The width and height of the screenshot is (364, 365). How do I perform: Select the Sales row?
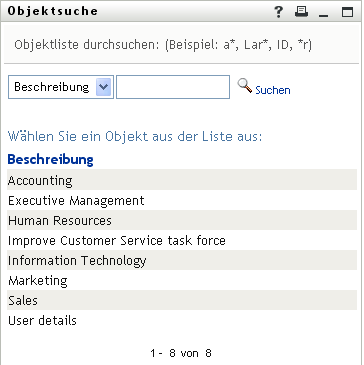[182, 301]
